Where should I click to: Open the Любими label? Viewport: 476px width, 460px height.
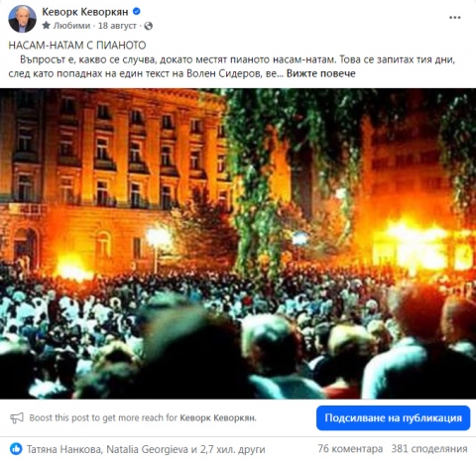click(x=71, y=26)
